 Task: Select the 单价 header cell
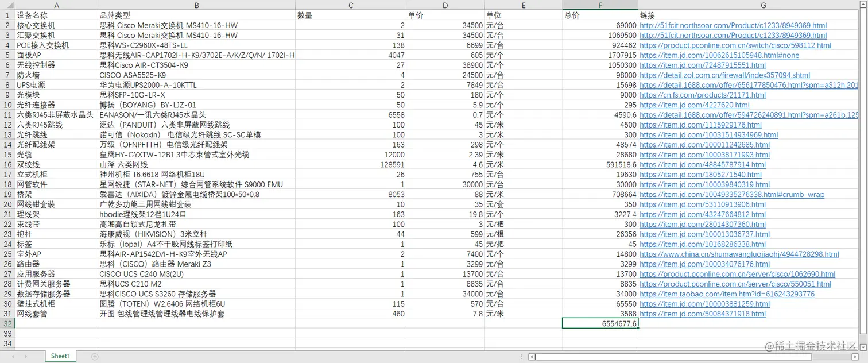click(445, 16)
